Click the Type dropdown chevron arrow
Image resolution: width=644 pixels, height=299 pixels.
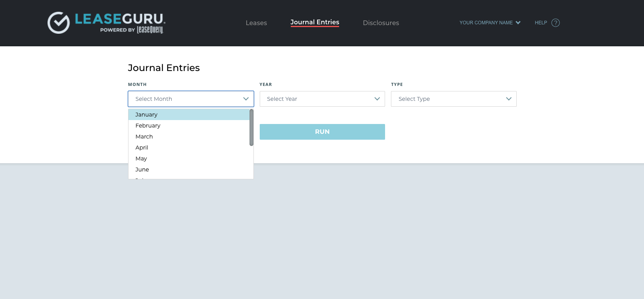tap(508, 99)
